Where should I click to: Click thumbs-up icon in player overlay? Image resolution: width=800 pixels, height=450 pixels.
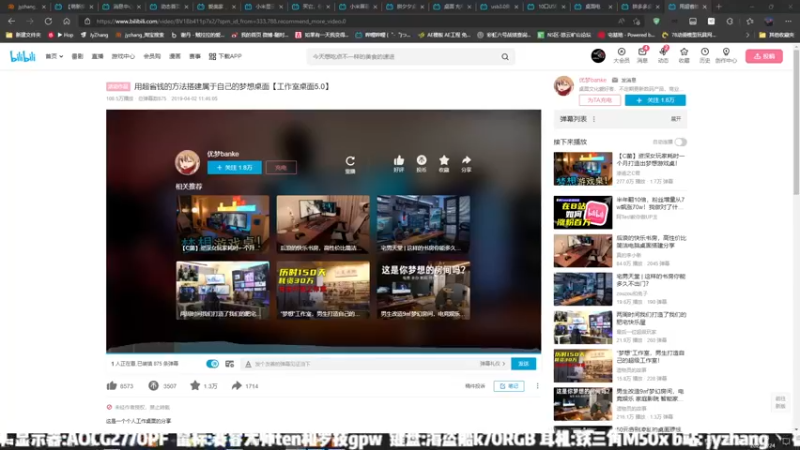click(x=398, y=163)
